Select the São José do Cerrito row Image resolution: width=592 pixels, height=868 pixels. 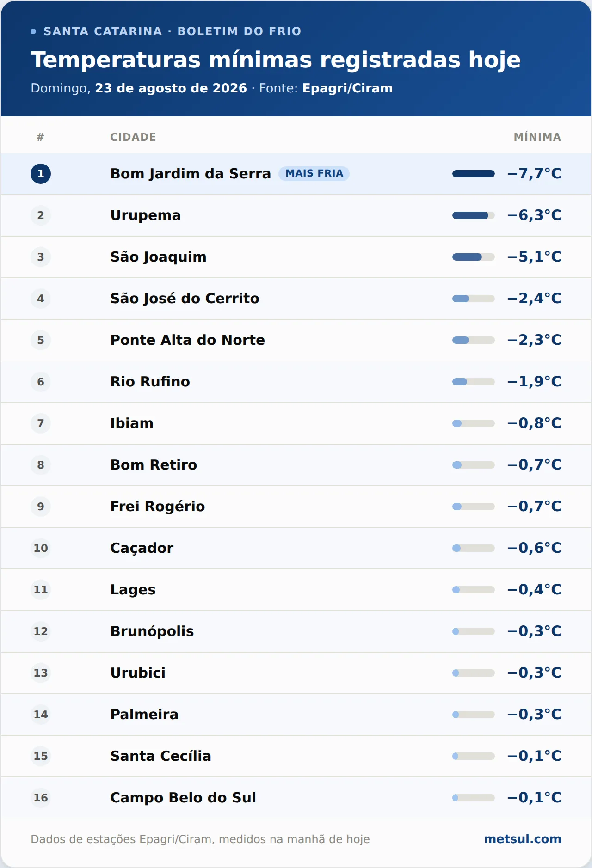[x=296, y=299]
